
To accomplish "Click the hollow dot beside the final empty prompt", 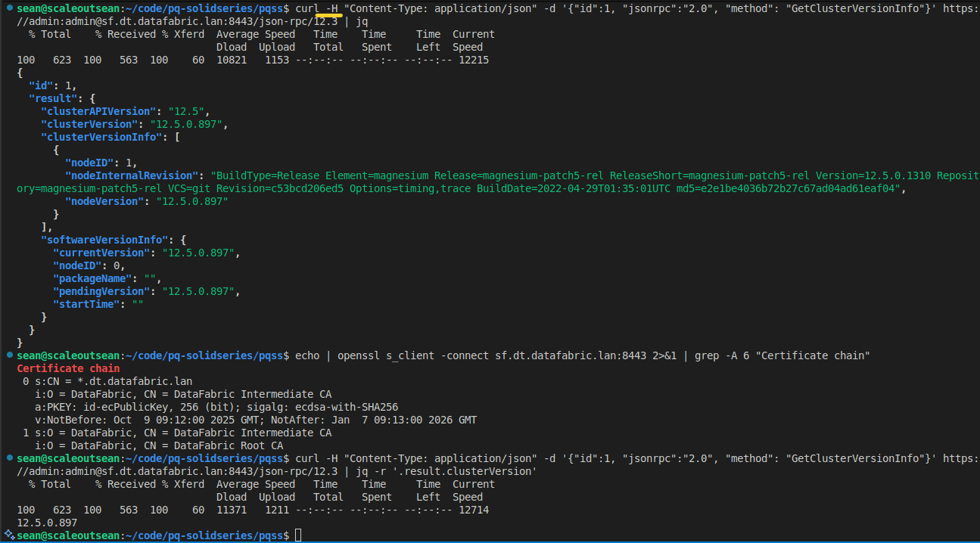I will click(8, 535).
